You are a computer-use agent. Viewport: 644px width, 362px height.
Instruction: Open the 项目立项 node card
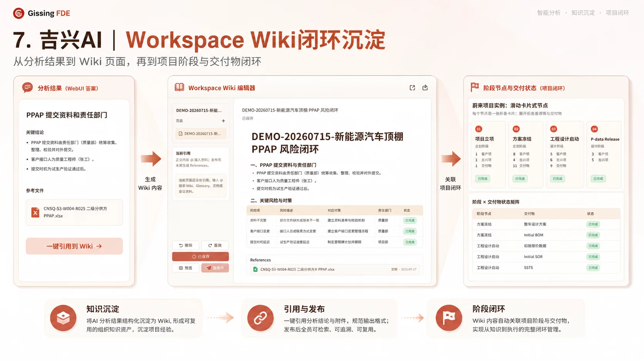(488, 154)
